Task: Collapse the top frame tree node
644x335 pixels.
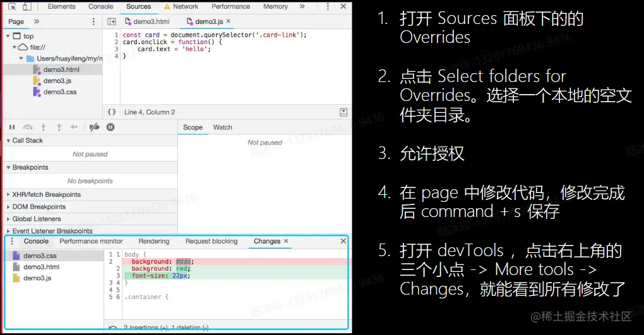Action: 8,36
